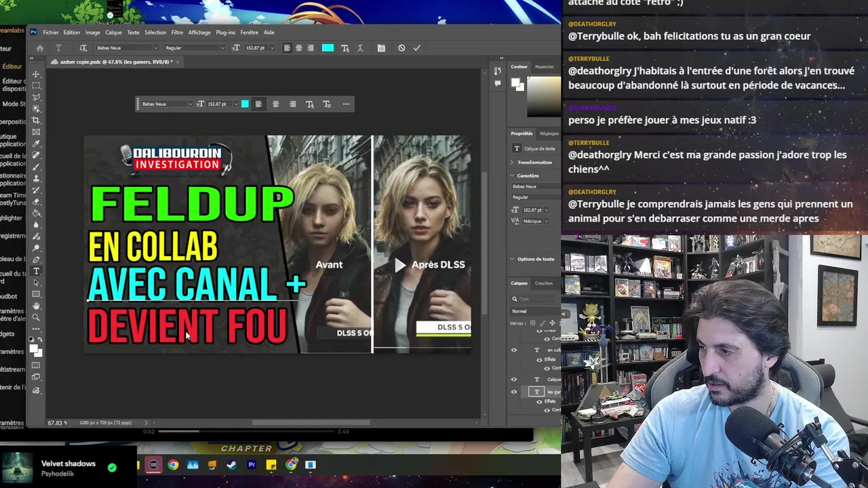The height and width of the screenshot is (488, 868).
Task: Select the Rectangular Marquee tool
Action: [36, 85]
